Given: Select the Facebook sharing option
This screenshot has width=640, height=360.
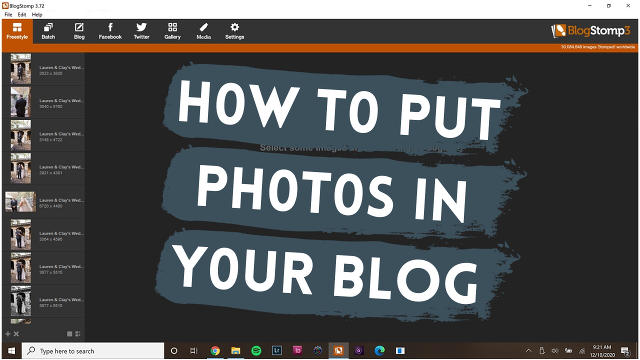Looking at the screenshot, I should click(110, 31).
